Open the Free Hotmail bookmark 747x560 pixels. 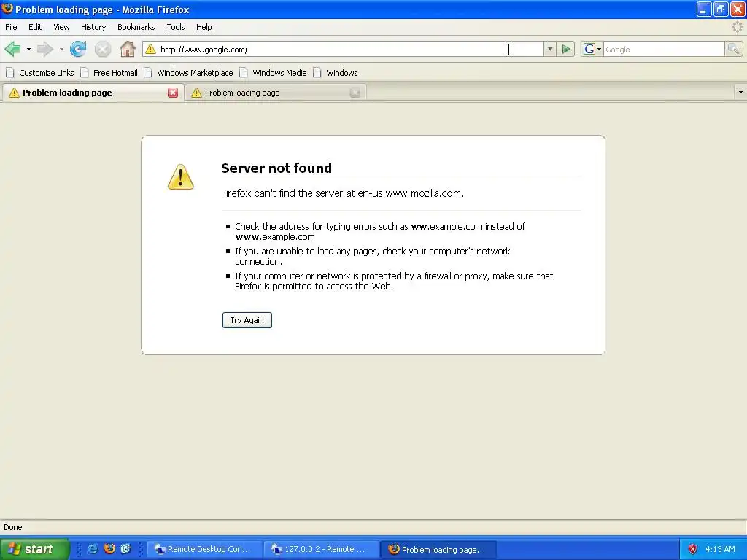coord(109,73)
